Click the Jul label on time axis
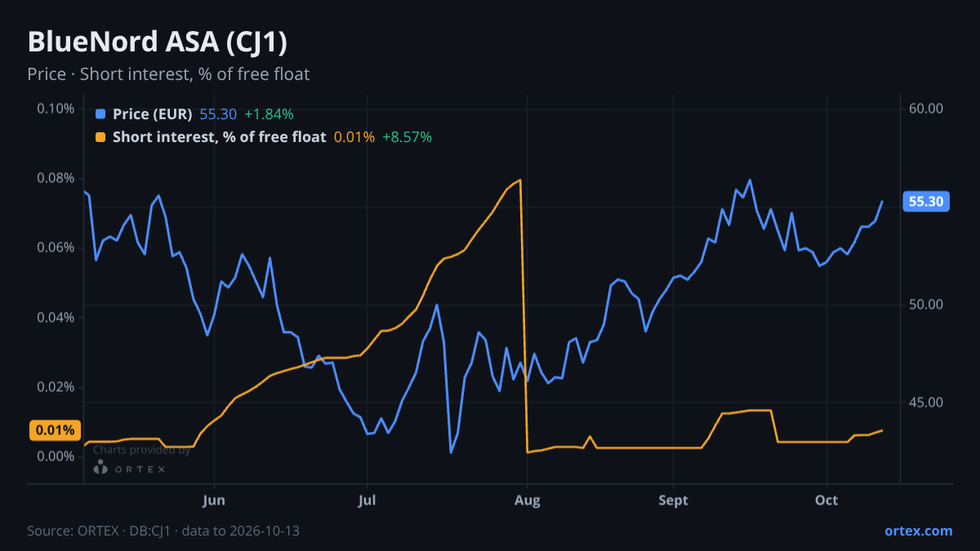Image resolution: width=980 pixels, height=551 pixels. (367, 500)
